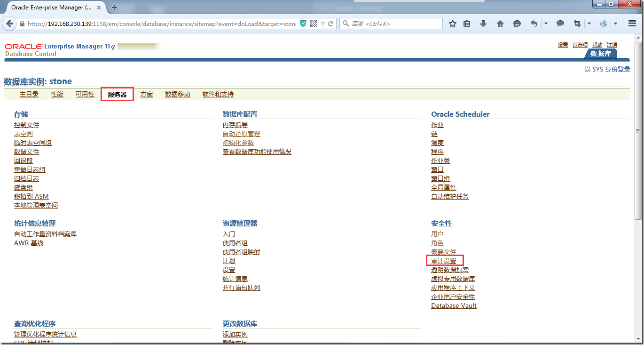Click the crop screenshot tool icon

[577, 24]
